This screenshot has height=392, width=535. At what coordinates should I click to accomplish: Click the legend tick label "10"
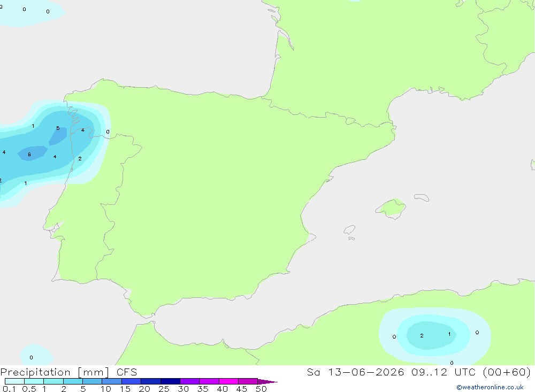[106, 389]
